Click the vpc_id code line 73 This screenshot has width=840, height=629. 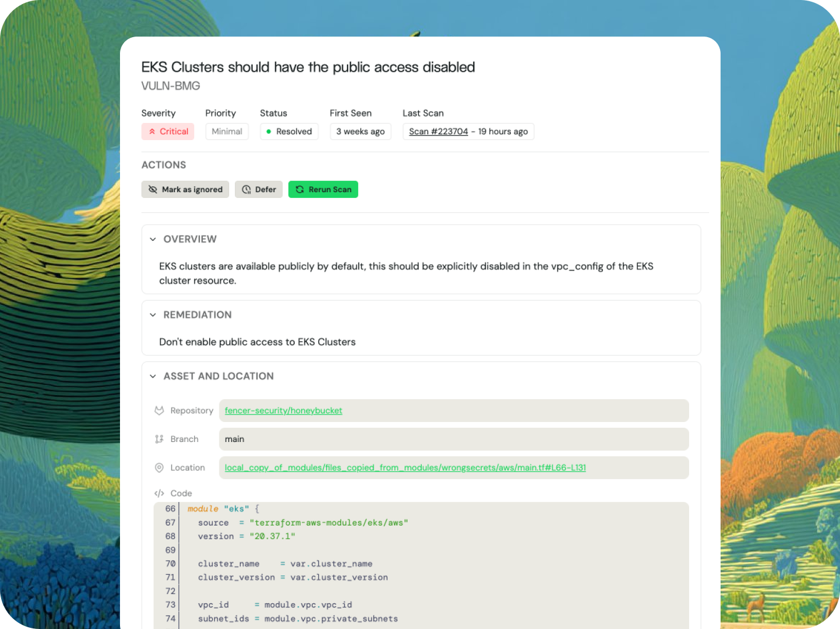(275, 605)
